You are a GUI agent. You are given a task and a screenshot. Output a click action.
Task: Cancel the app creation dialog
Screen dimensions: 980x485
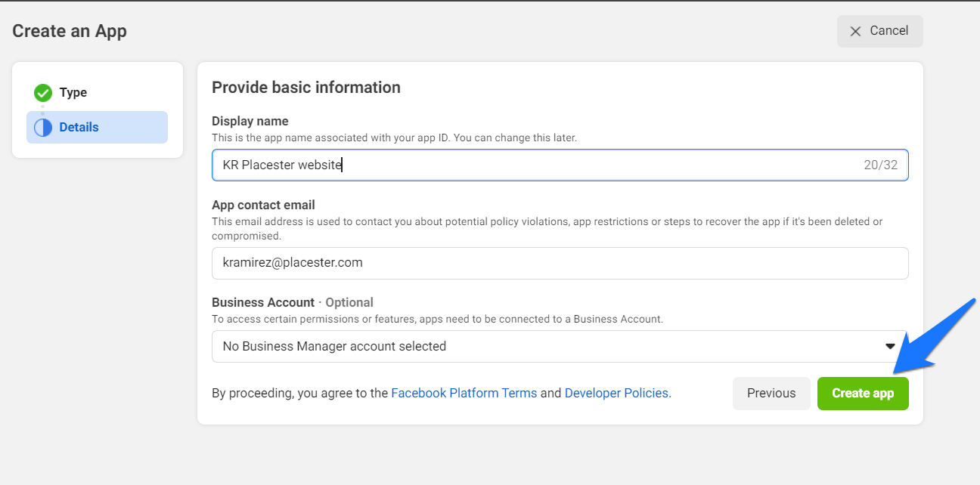[x=879, y=31]
